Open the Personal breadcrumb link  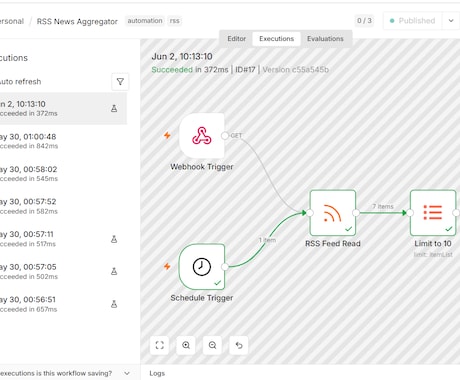[12, 21]
